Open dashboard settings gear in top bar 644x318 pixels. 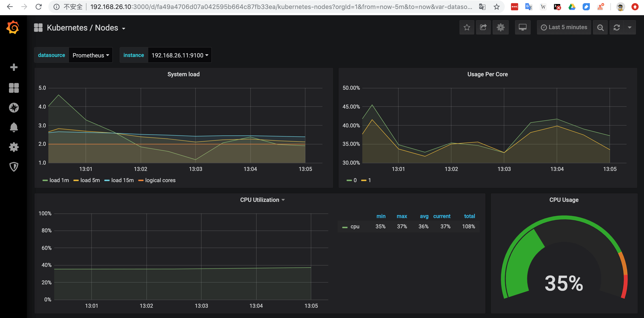tap(500, 27)
